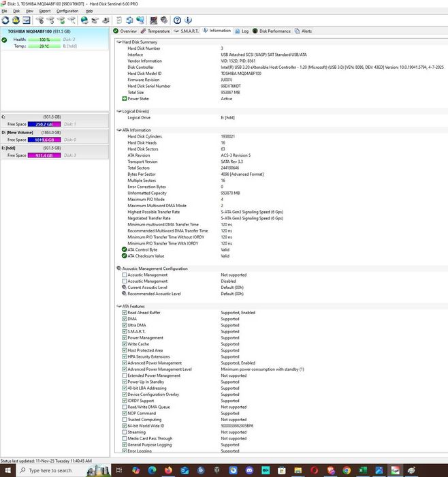Toggle the Write Cache checkbox

pyautogui.click(x=125, y=344)
